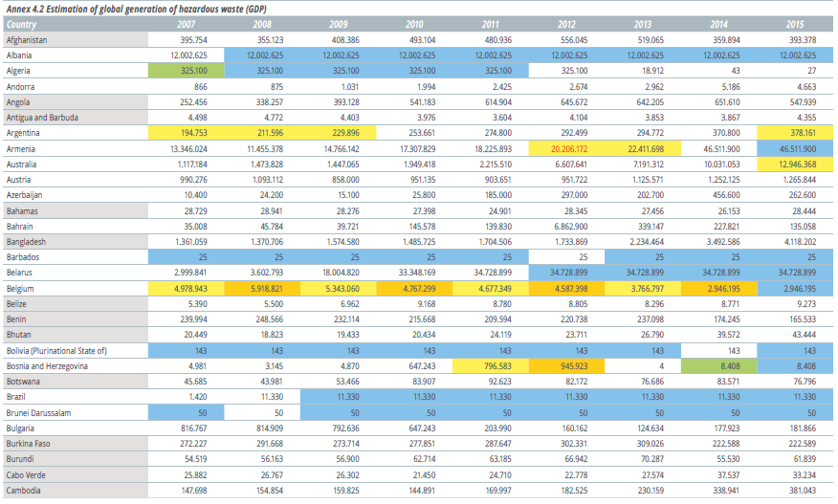Click Burundi's 2010 value 62.714
Screen dimensions: 838x504
pyautogui.click(x=424, y=459)
